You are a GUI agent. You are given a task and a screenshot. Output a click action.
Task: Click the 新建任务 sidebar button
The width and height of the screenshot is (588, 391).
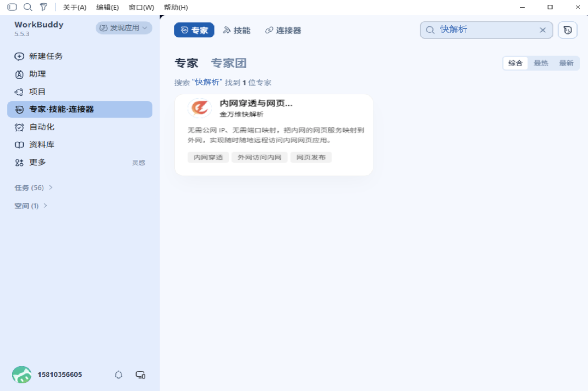coord(39,56)
